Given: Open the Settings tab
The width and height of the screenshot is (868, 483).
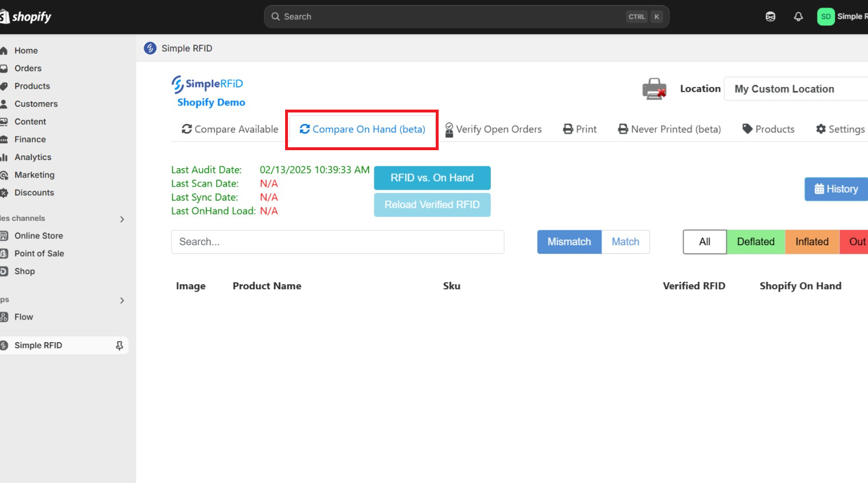Looking at the screenshot, I should tap(840, 129).
